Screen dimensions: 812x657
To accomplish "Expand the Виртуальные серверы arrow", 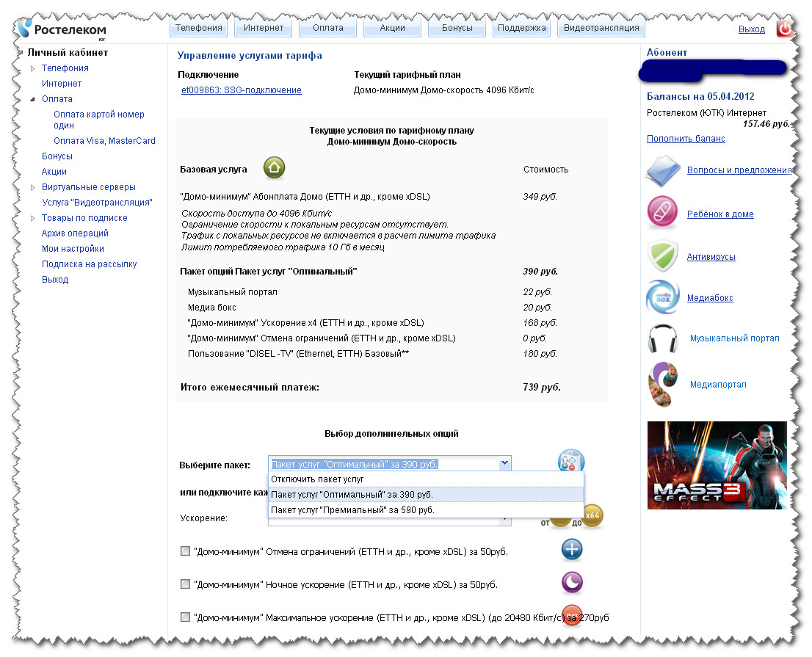I will pos(32,187).
